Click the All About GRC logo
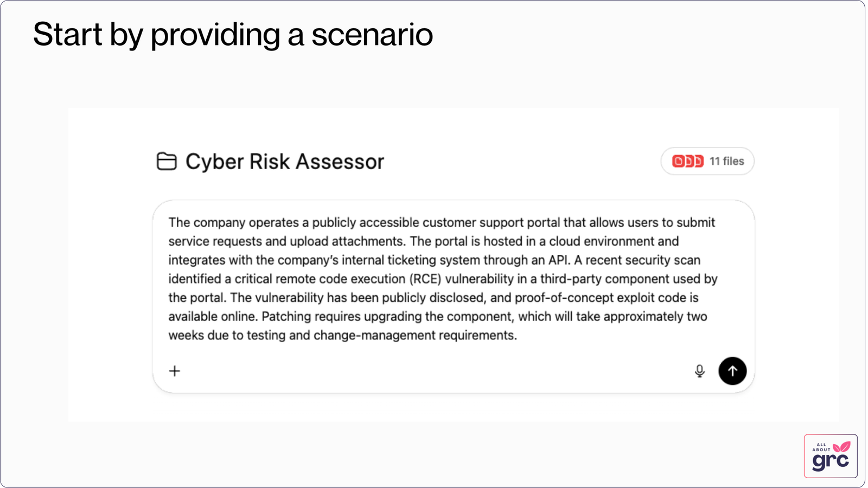The width and height of the screenshot is (868, 488). tap(831, 456)
